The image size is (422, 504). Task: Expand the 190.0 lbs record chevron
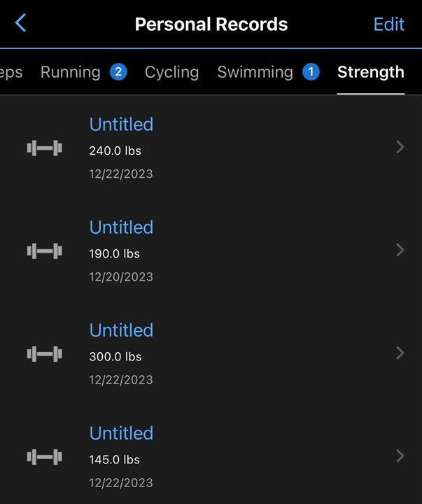(400, 250)
